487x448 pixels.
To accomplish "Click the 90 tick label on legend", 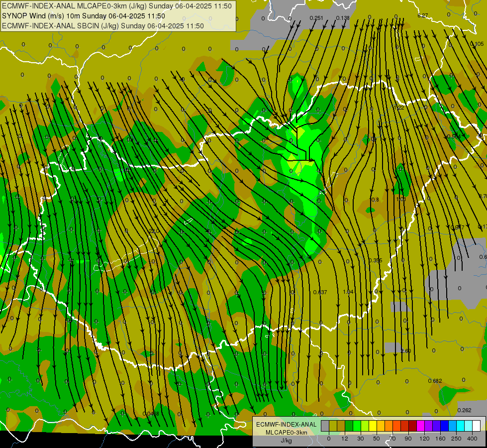I will (408, 439).
